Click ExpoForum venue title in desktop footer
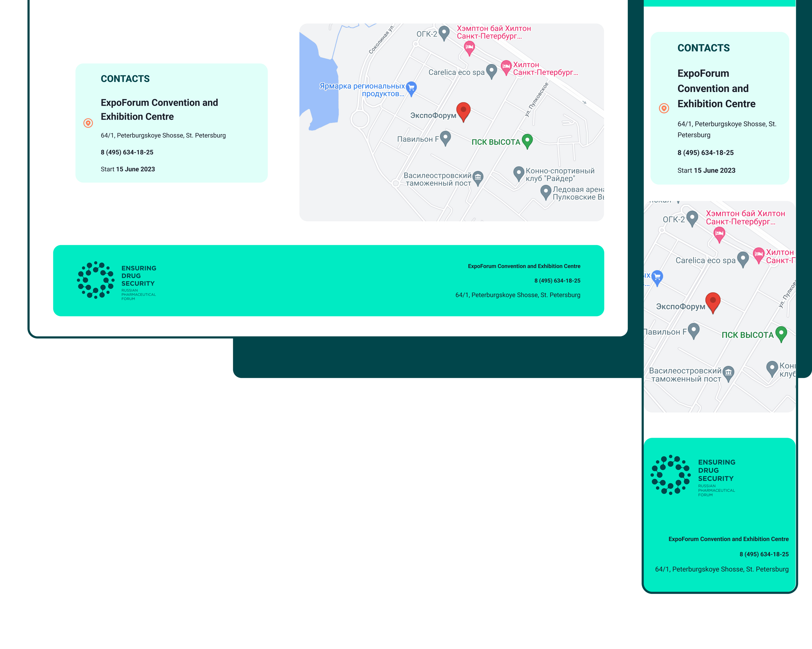812x649 pixels. coord(524,266)
